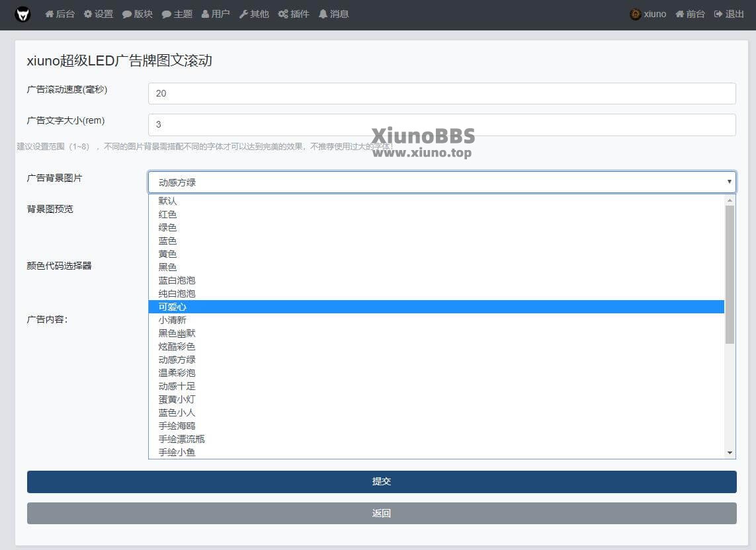
Task: Click the home icon beside 后台
Action: (x=49, y=14)
